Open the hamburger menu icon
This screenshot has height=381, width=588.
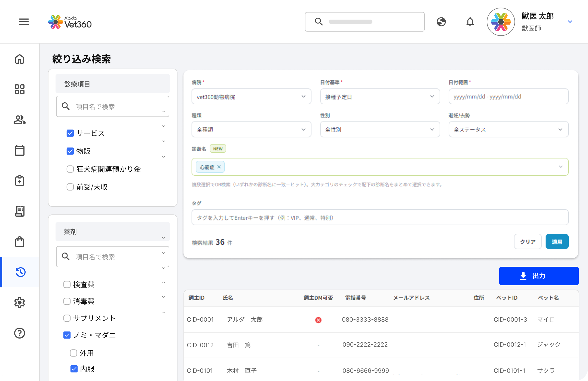pyautogui.click(x=24, y=22)
